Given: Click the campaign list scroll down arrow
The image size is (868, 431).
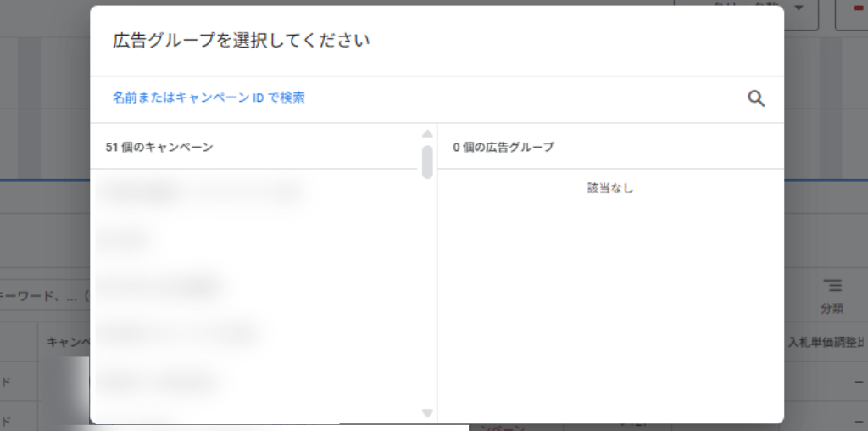Looking at the screenshot, I should tap(427, 412).
